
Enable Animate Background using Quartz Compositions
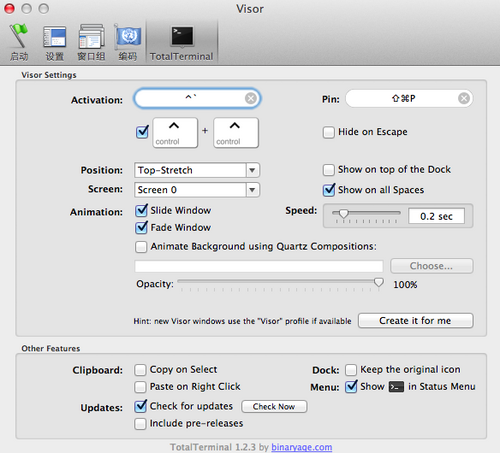point(141,247)
